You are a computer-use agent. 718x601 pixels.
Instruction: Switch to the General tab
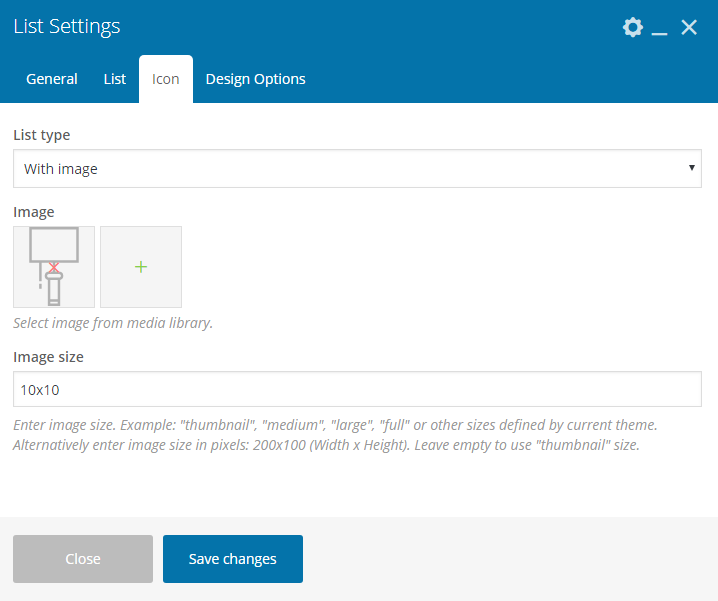(x=52, y=79)
